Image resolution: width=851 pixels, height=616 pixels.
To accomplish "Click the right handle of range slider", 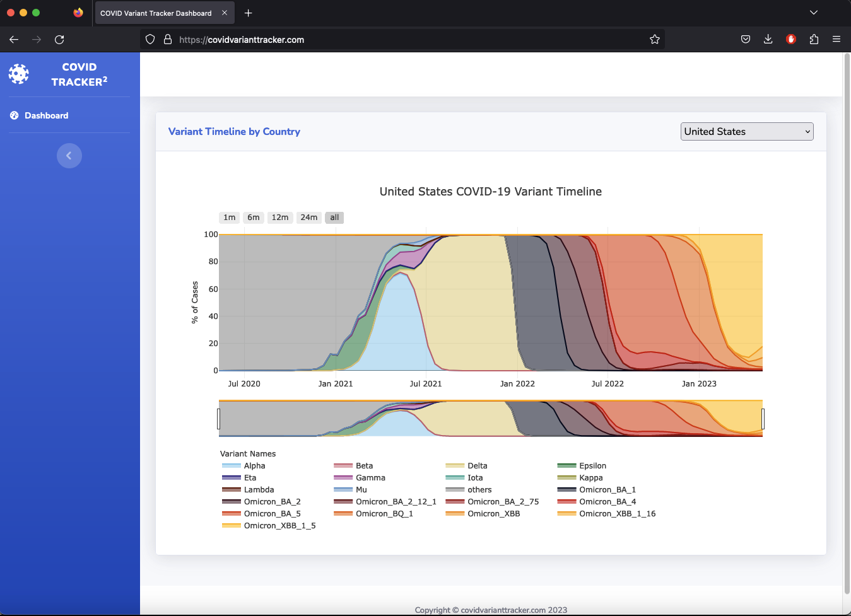I will (x=763, y=419).
